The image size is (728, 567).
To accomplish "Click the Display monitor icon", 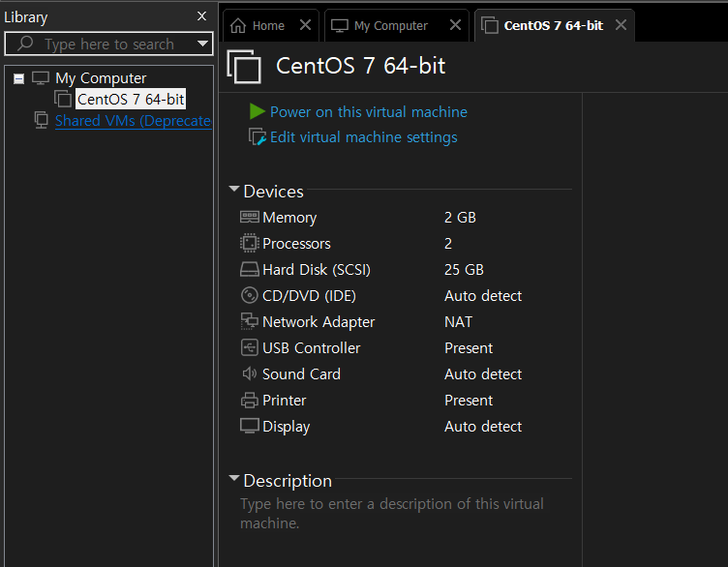I will (x=250, y=426).
